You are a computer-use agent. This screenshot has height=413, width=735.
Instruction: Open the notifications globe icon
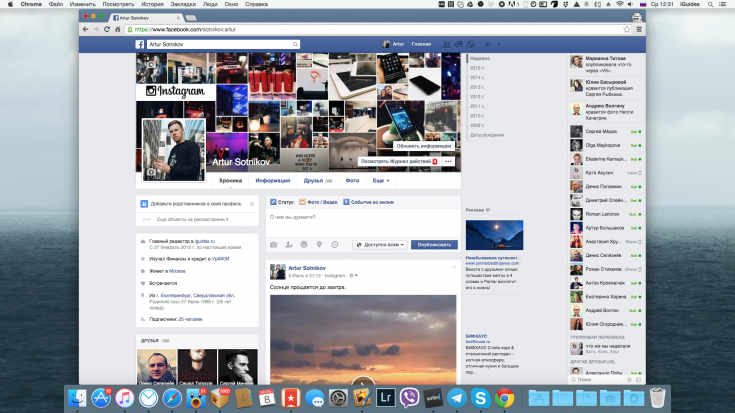coord(471,45)
